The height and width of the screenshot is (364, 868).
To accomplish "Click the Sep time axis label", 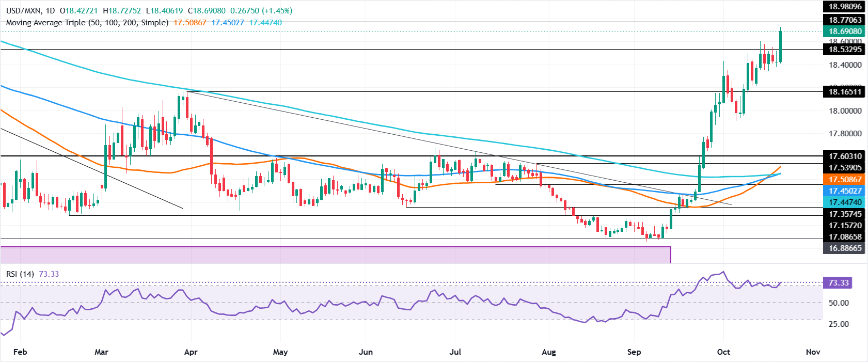I will pos(634,352).
